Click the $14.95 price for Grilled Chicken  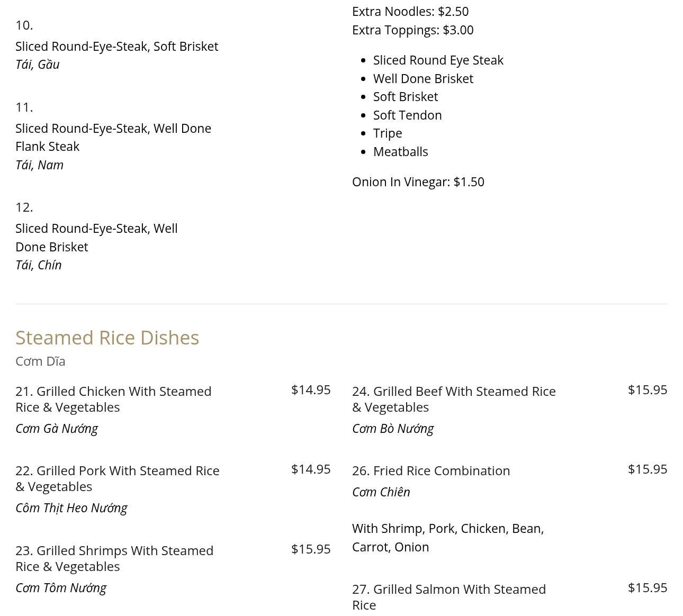tap(311, 390)
